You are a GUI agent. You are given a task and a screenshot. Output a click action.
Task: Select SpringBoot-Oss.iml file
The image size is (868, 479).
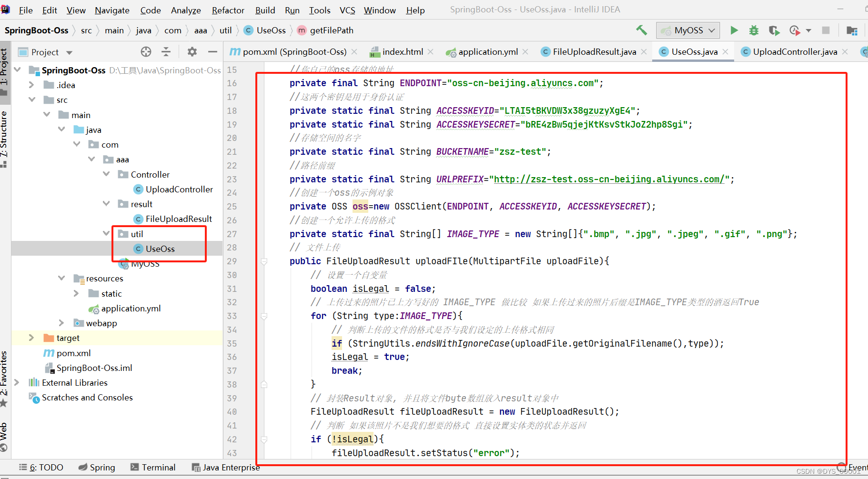click(x=94, y=368)
